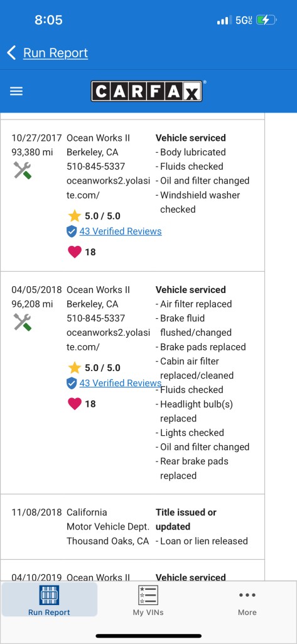The width and height of the screenshot is (297, 644).
Task: Select the Run Report bottom tab
Action: 49,600
